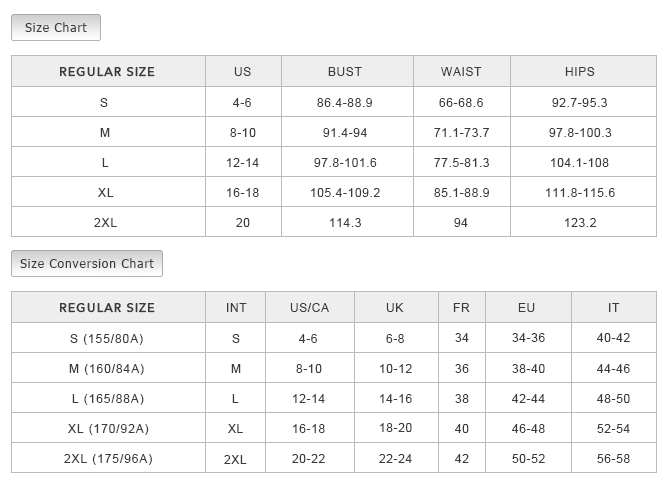Select the bust value 97.8-101.6
The height and width of the screenshot is (490, 670).
pyautogui.click(x=345, y=163)
